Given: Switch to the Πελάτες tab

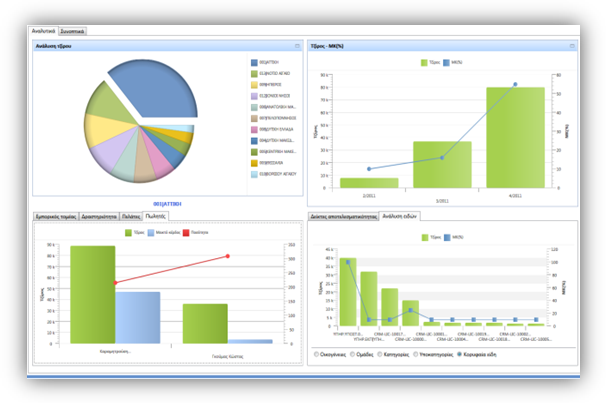Looking at the screenshot, I should [131, 217].
